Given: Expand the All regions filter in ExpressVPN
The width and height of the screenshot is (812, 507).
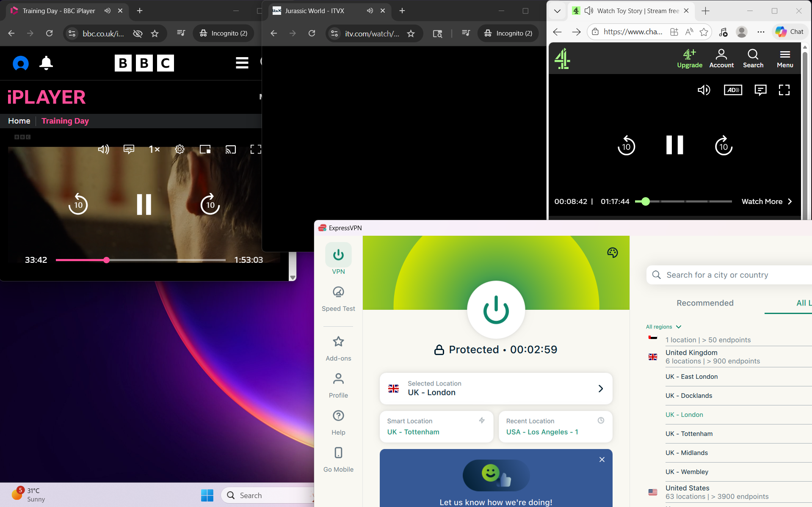Looking at the screenshot, I should 663,327.
